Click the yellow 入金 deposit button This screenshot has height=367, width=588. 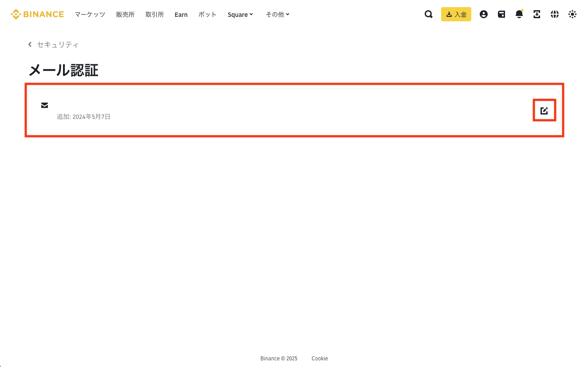(x=456, y=14)
